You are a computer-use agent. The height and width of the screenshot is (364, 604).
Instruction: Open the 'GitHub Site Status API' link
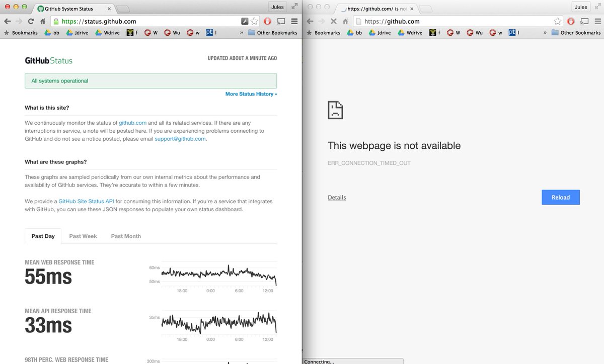[87, 201]
